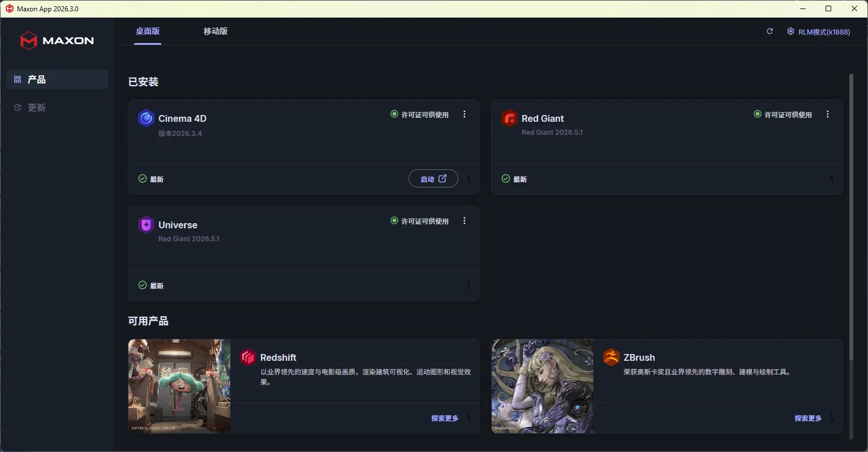Click the refresh icon near RLM模式
868x452 pixels.
[770, 32]
